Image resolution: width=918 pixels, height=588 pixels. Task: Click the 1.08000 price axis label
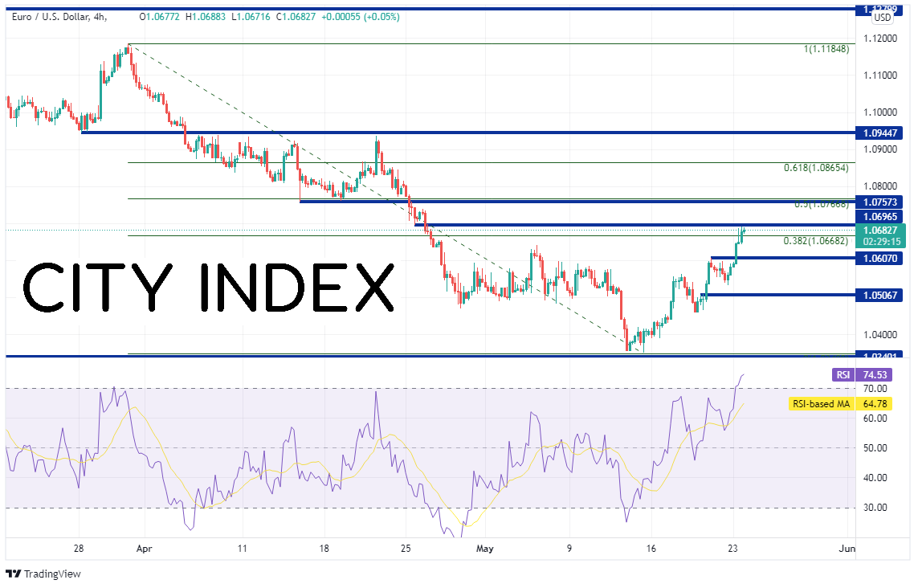880,186
